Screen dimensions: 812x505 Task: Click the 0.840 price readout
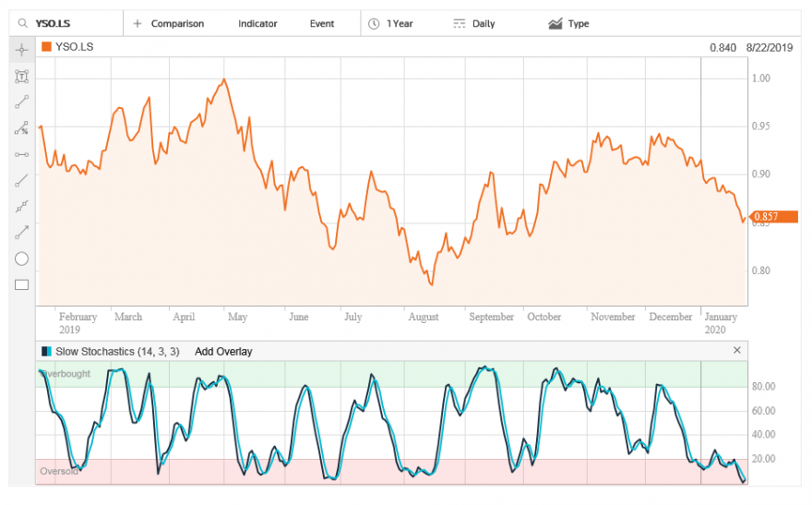[722, 48]
